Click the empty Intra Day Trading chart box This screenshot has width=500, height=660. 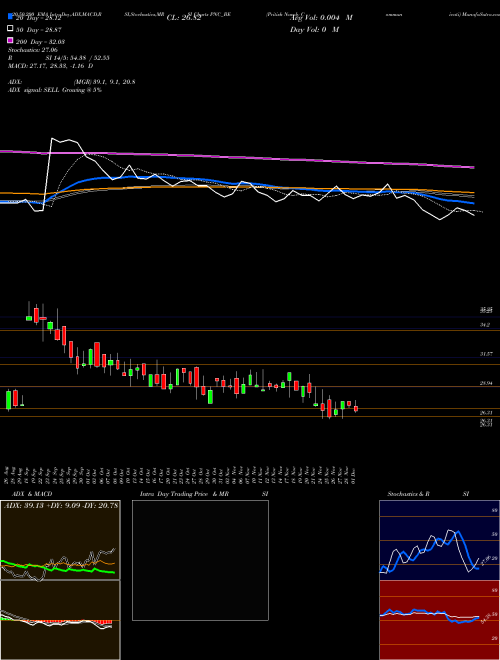pyautogui.click(x=200, y=560)
